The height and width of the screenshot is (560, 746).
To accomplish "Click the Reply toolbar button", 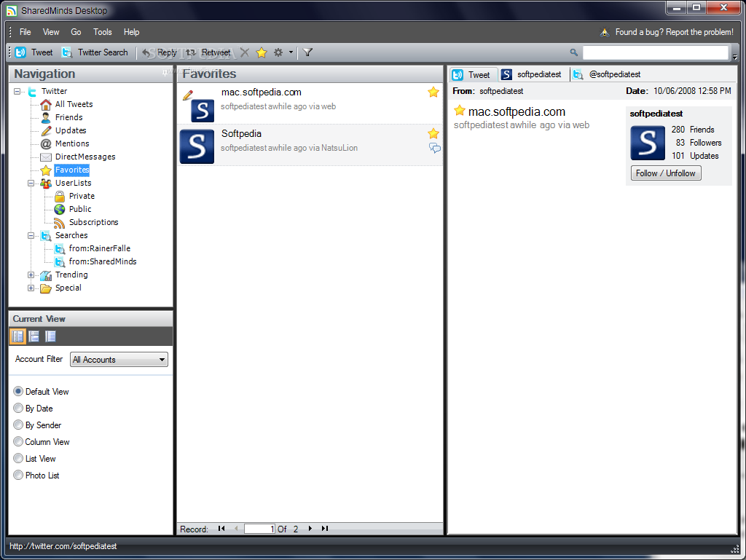I will pyautogui.click(x=160, y=52).
